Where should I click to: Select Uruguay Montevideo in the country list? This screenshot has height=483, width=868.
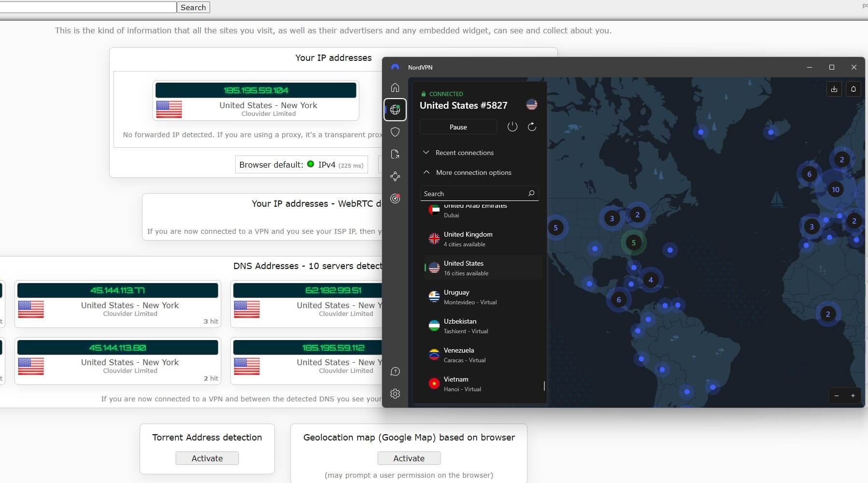pyautogui.click(x=483, y=297)
